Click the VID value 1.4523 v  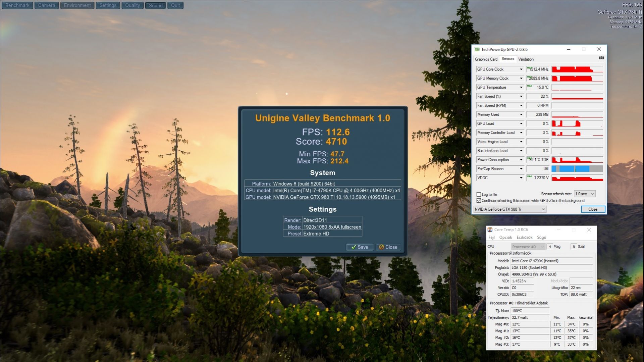coord(522,281)
